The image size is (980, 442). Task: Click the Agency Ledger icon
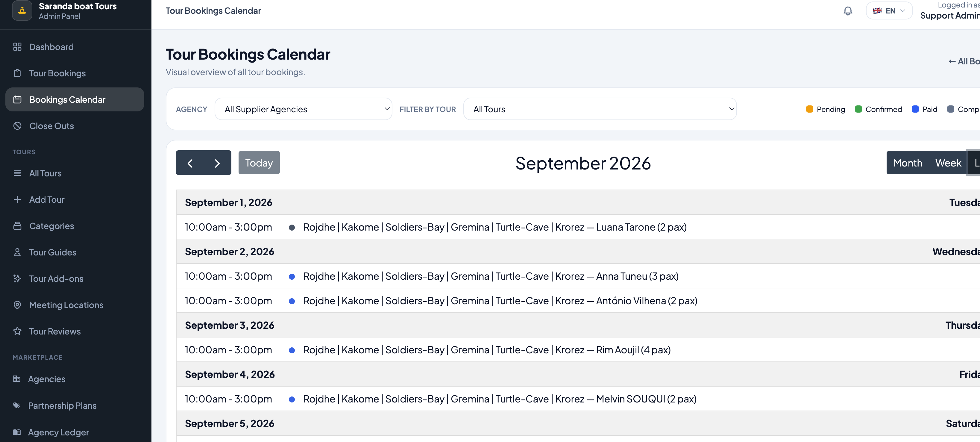click(x=17, y=432)
